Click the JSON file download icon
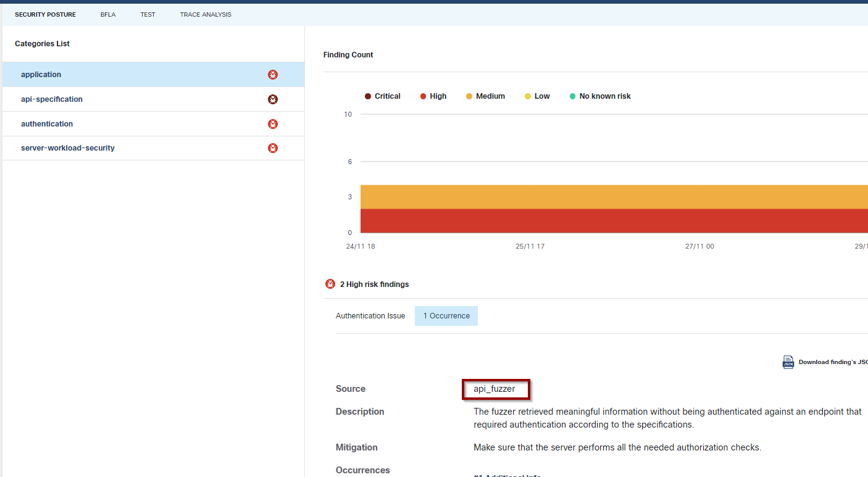The width and height of the screenshot is (868, 477). (x=788, y=362)
